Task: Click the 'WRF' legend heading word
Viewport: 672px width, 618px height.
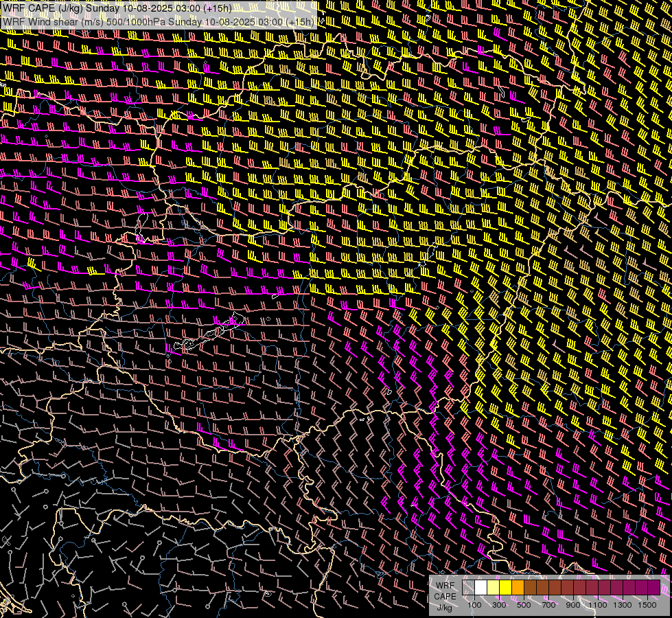Action: pos(445,586)
